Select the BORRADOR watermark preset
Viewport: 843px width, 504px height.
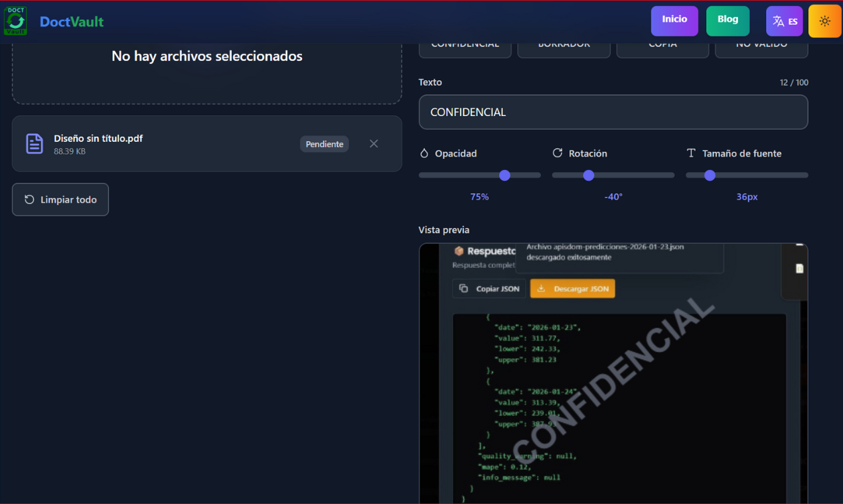coord(564,44)
